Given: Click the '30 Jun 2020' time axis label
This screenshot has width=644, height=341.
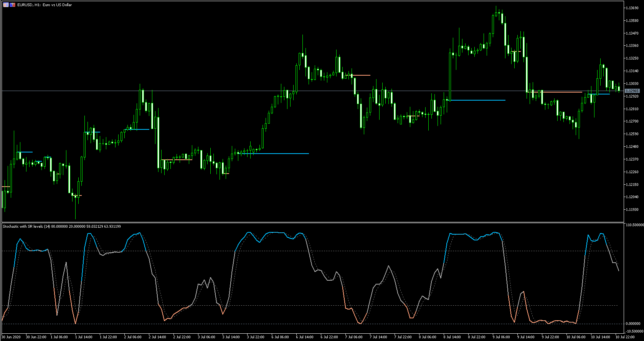Looking at the screenshot, I should coord(11,337).
